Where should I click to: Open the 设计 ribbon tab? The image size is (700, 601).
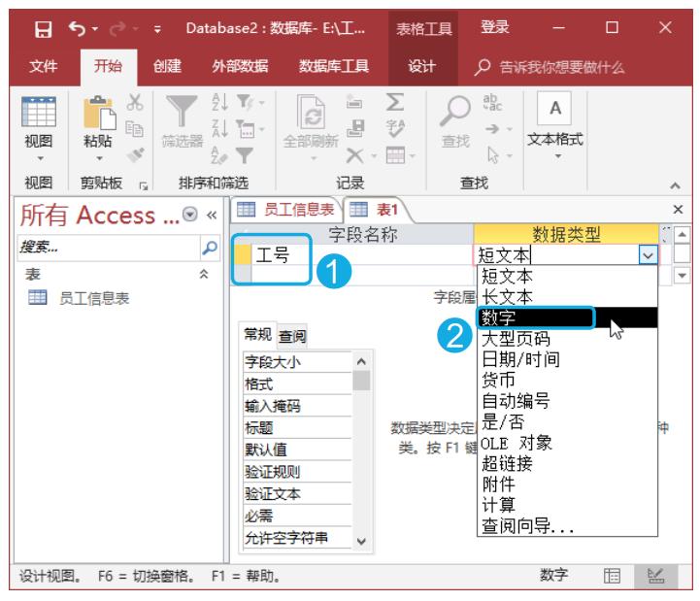[x=421, y=67]
